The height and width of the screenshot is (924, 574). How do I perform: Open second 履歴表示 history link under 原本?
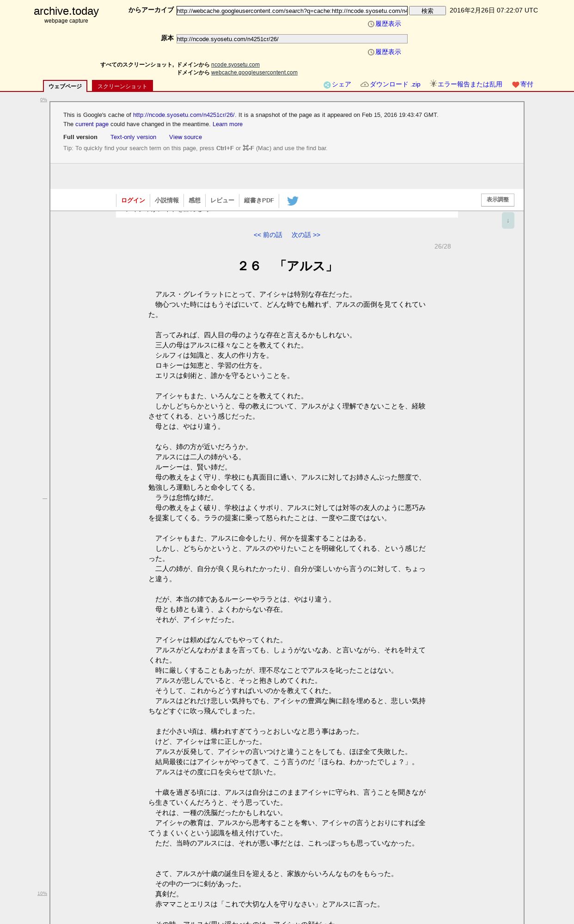[x=388, y=52]
